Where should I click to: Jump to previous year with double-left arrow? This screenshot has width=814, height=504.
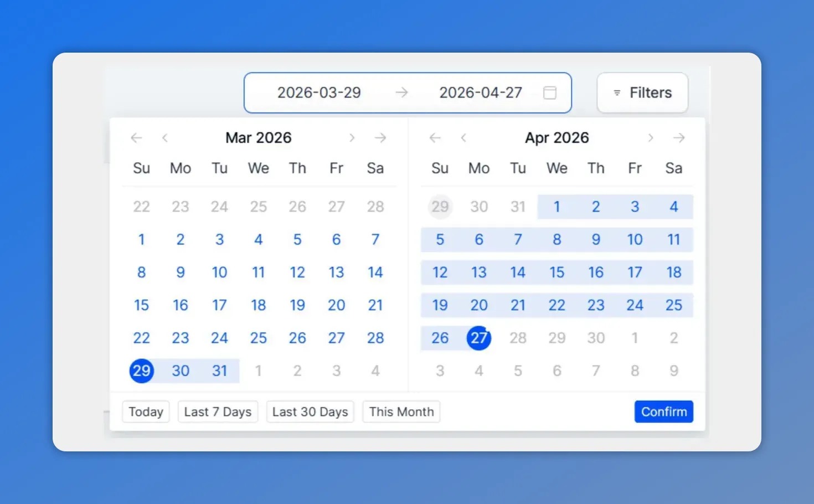point(136,137)
